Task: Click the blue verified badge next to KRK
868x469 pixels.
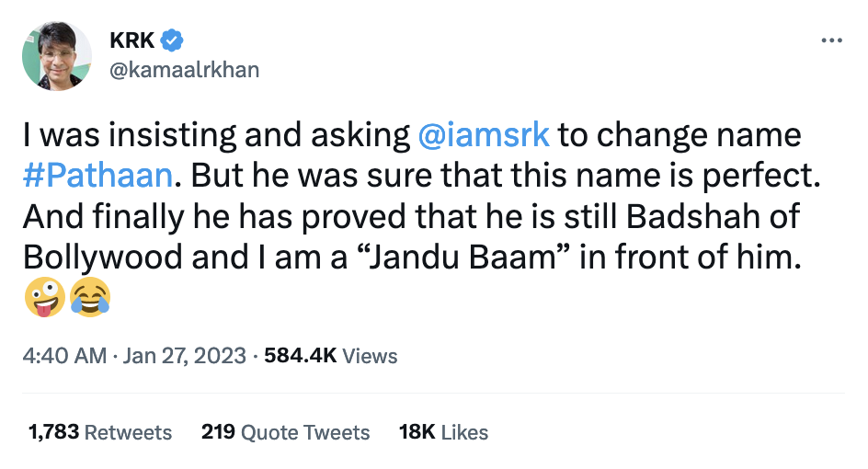Action: coord(172,40)
